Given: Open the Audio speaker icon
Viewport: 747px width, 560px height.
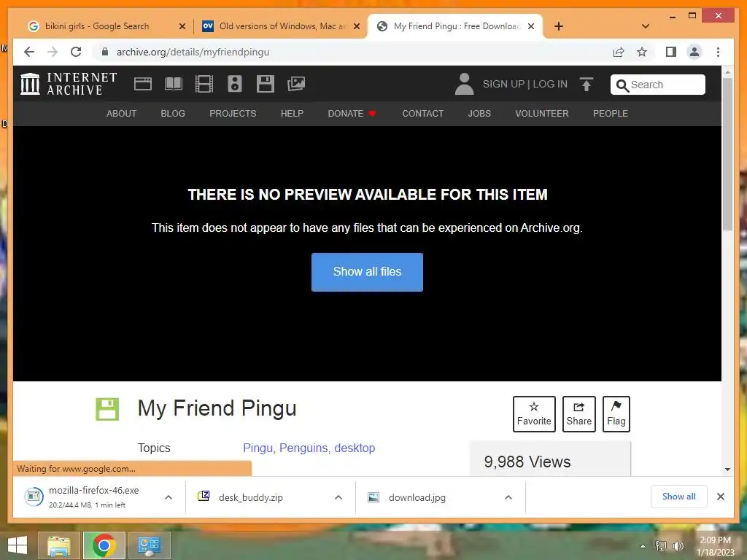Looking at the screenshot, I should [x=235, y=84].
